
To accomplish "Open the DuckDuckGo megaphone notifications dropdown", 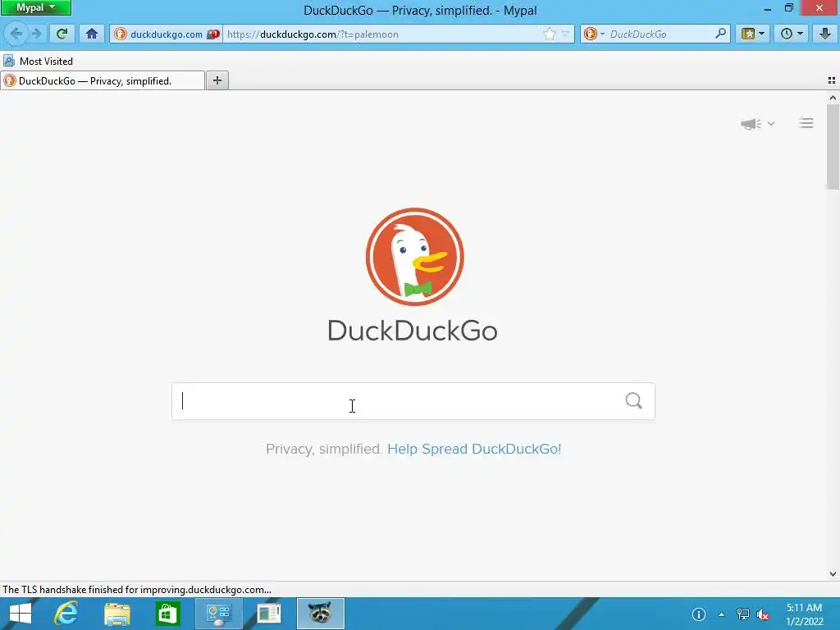I will [757, 124].
